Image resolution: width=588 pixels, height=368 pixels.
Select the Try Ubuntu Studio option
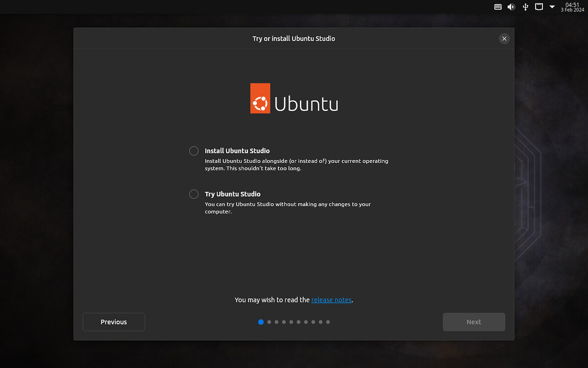tap(194, 194)
